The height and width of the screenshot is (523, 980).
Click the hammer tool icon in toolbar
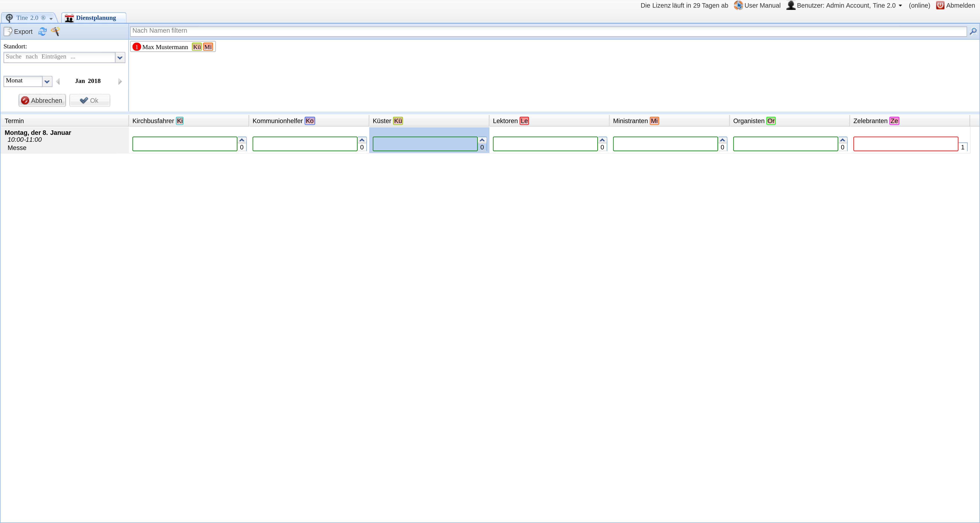[x=55, y=32]
